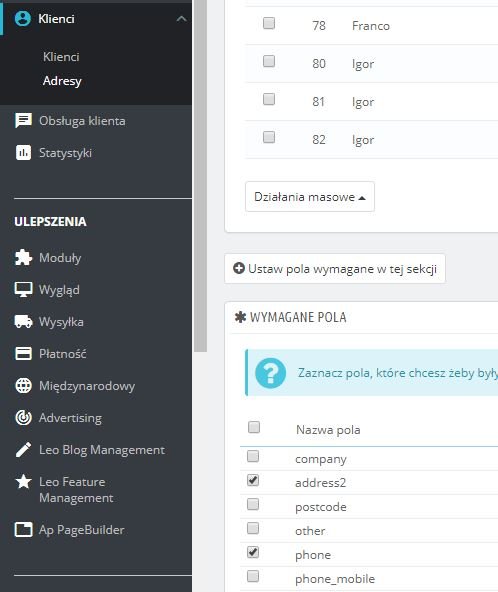Tick the checkbox for row 80 Igor
The height and width of the screenshot is (592, 498).
coord(269,61)
